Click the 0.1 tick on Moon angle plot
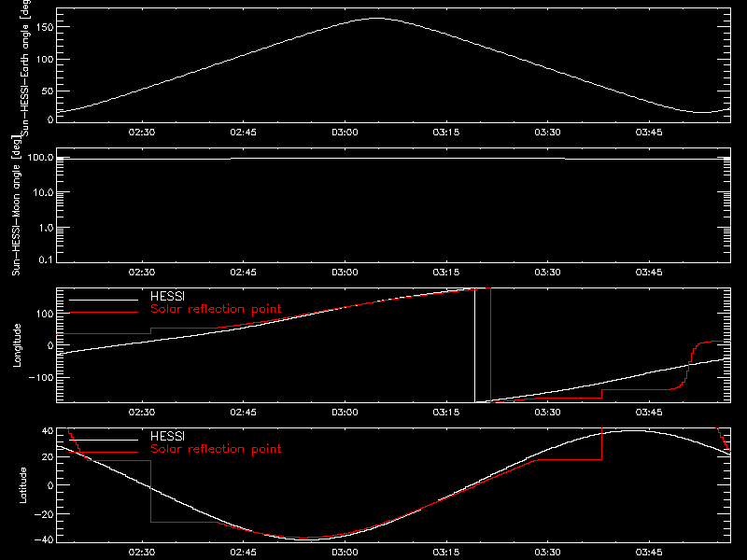This screenshot has height=560, width=747. point(46,260)
